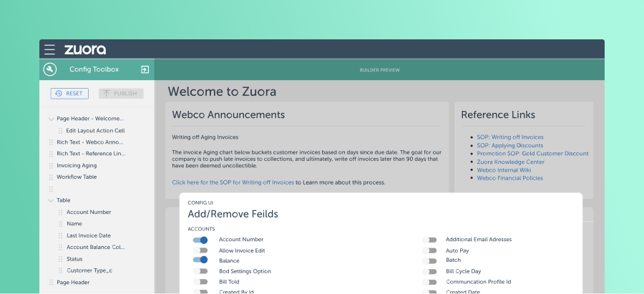Enable the Allow Invoice Edit toggle
644x294 pixels.
200,250
